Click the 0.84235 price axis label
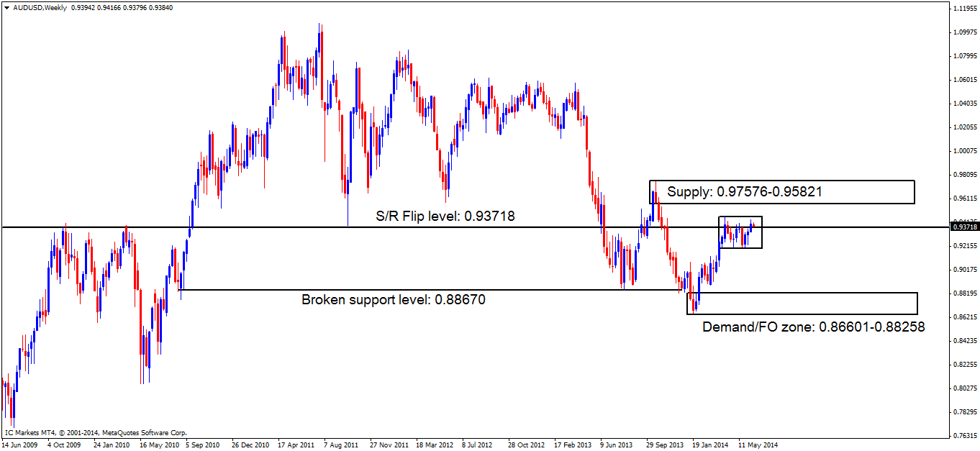 [964, 340]
